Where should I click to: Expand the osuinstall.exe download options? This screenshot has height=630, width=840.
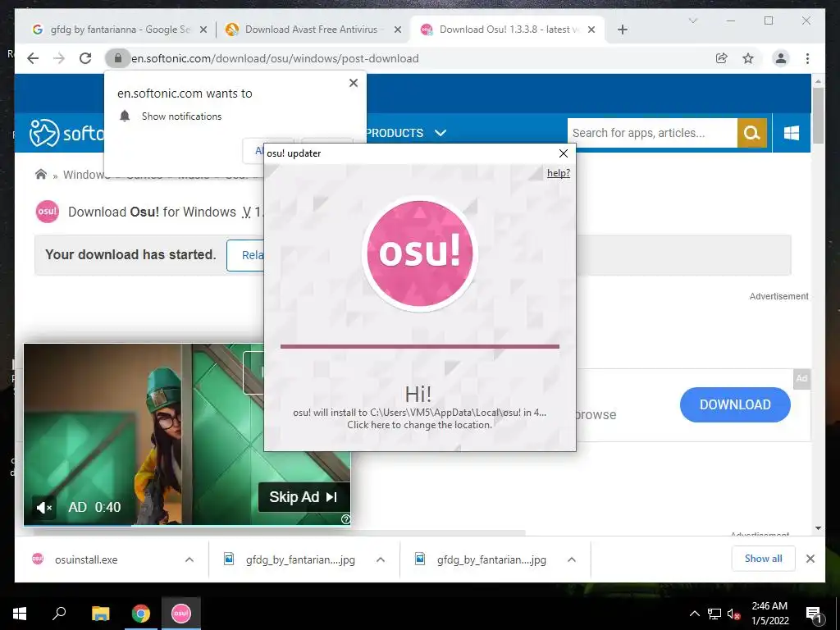click(189, 559)
